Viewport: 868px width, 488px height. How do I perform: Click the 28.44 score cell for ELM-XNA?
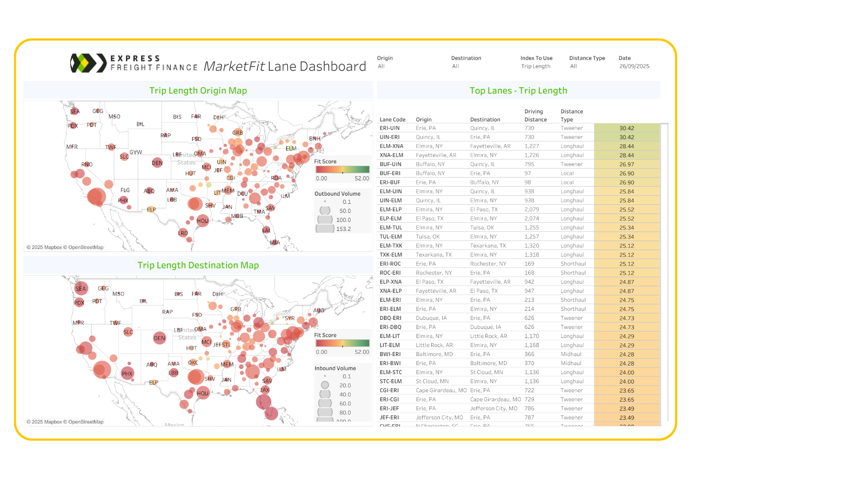tap(627, 146)
